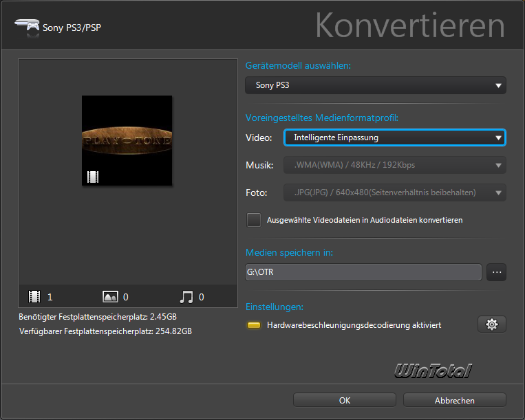Open the Foto JPG format dropdown
The height and width of the screenshot is (420, 525).
(x=395, y=192)
